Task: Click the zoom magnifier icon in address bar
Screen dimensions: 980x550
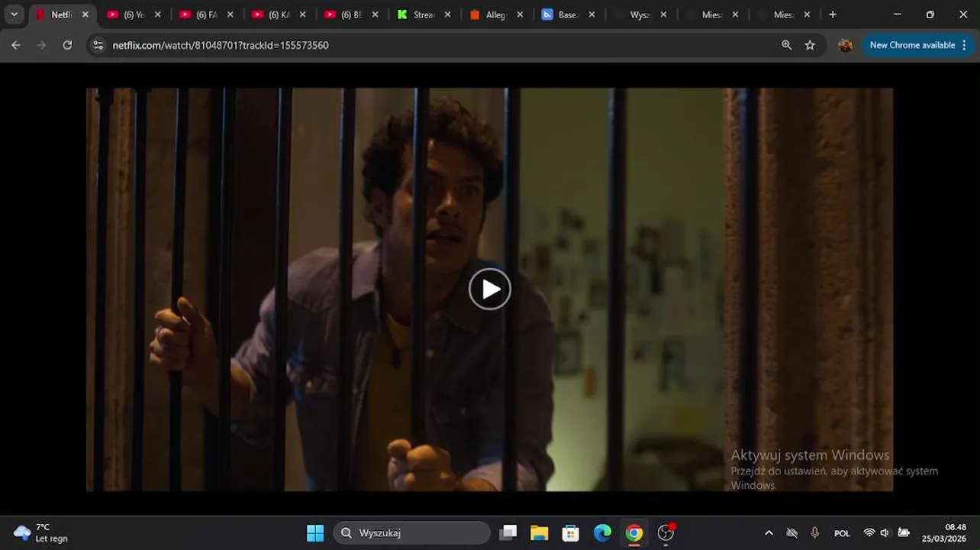Action: (786, 45)
